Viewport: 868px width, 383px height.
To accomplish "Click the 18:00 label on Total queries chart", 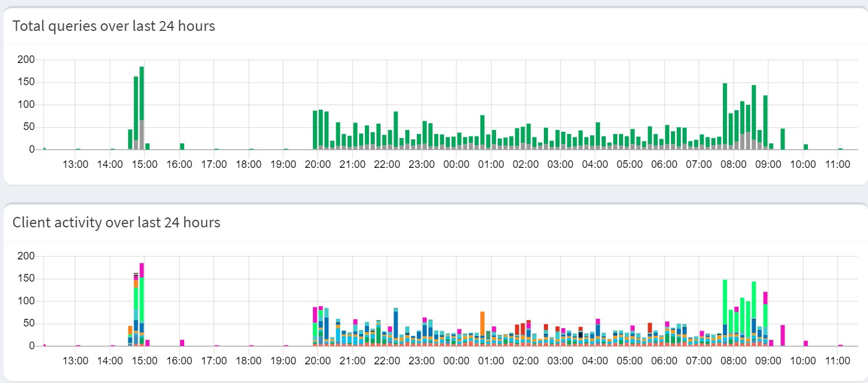I will click(x=249, y=164).
